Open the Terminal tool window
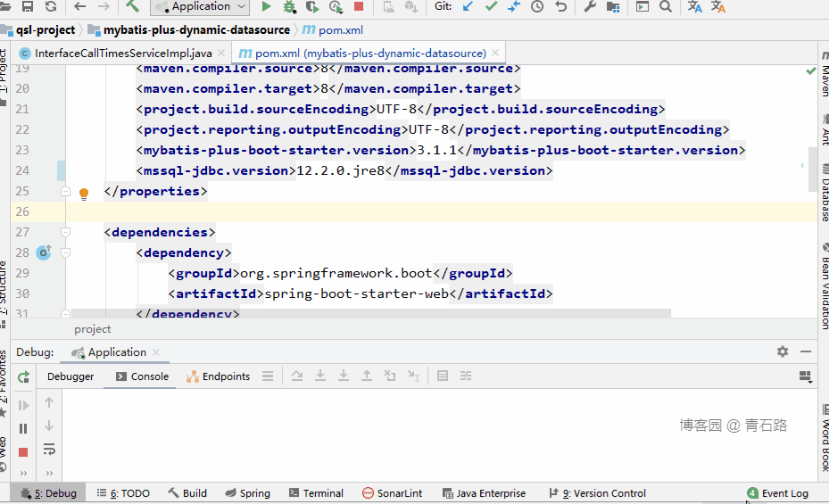Screen dimensions: 829x504 click(316, 493)
